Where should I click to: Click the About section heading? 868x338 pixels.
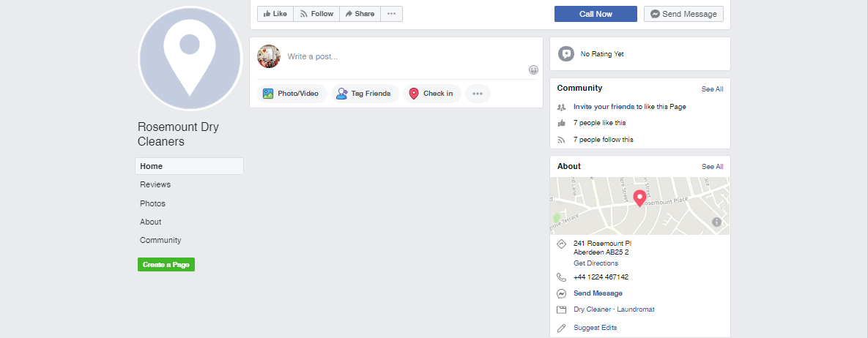tap(568, 167)
